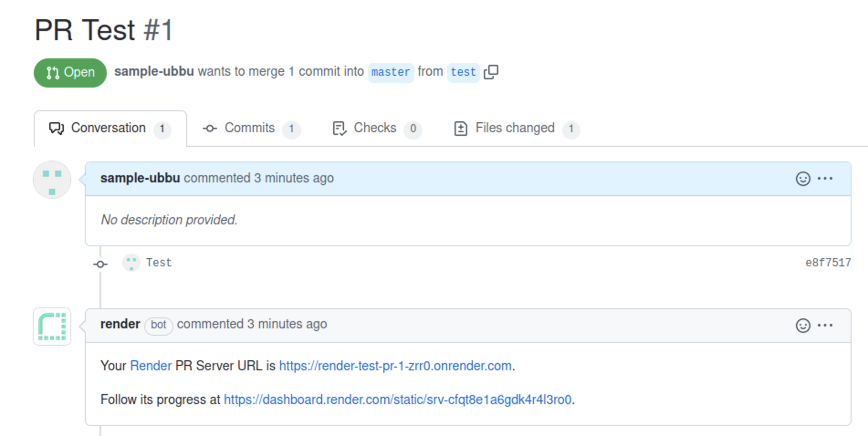Add reaction to sample-ubbu's comment
868x436 pixels.
pos(803,178)
